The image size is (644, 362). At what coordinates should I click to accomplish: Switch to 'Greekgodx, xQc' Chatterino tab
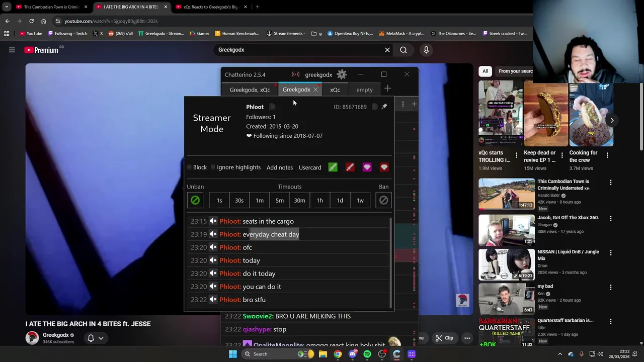coord(250,89)
